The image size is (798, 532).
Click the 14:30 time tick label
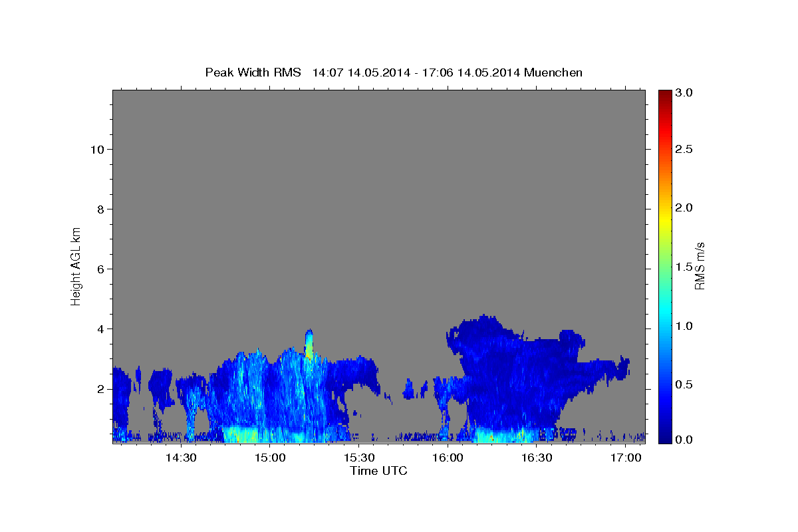tap(180, 458)
